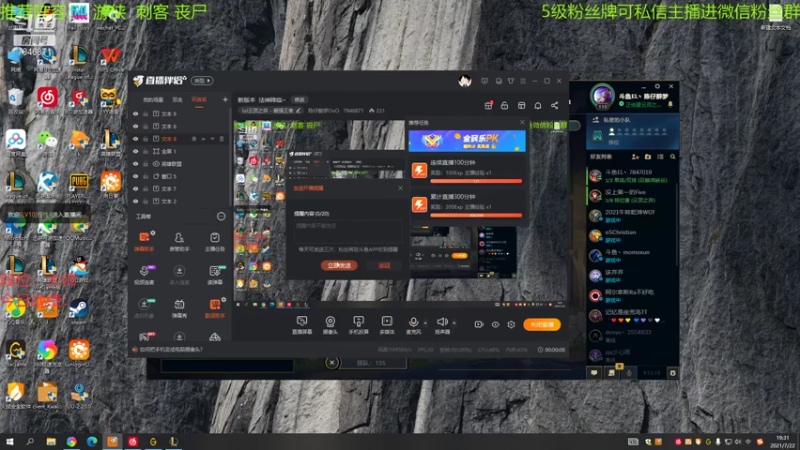800x450 pixels.
Task: Toggle visibility of the 文本 2 source
Action: pos(135,201)
